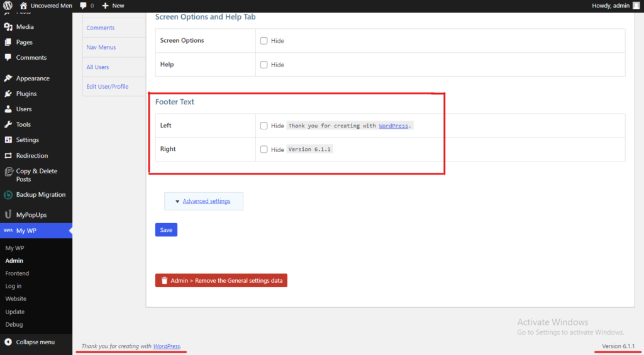Click the Tools wrench icon
The width and height of the screenshot is (644, 355).
tap(8, 124)
